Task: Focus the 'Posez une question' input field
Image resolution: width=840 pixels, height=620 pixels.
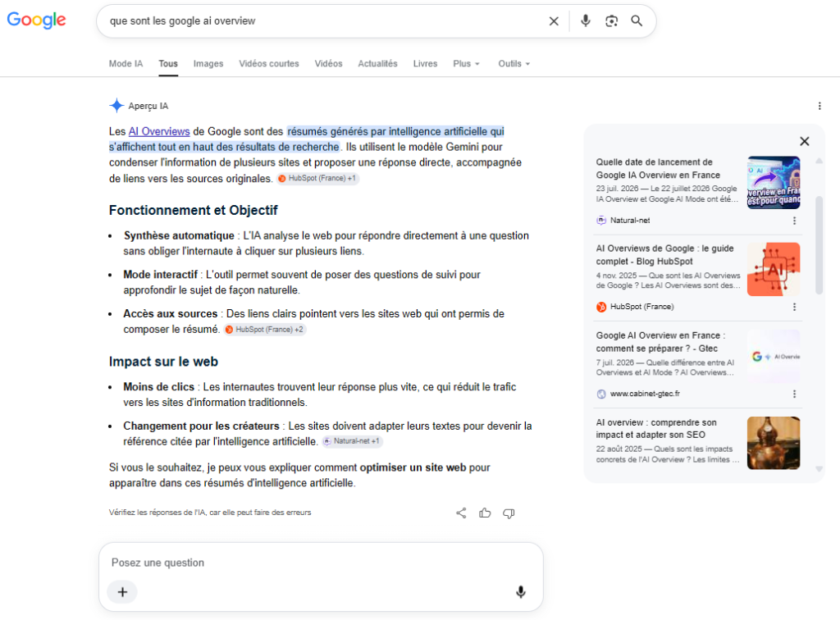Action: pyautogui.click(x=321, y=563)
